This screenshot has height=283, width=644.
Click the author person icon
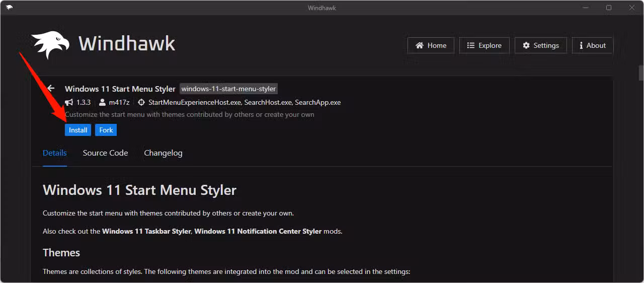tap(102, 102)
